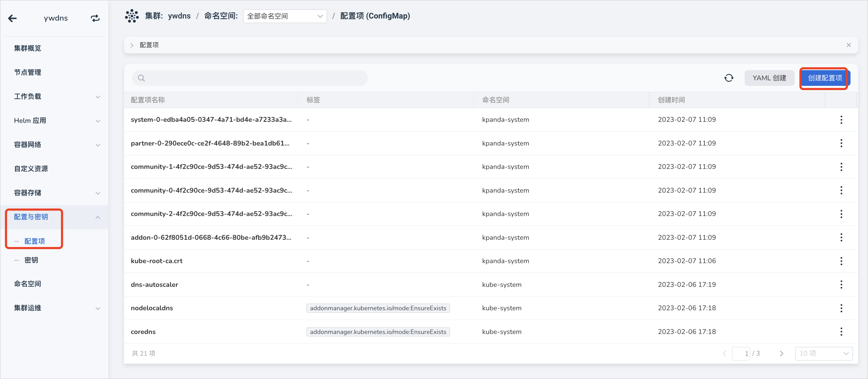Open 节点管理 in sidebar
Viewport: 868px width, 379px height.
tap(28, 72)
